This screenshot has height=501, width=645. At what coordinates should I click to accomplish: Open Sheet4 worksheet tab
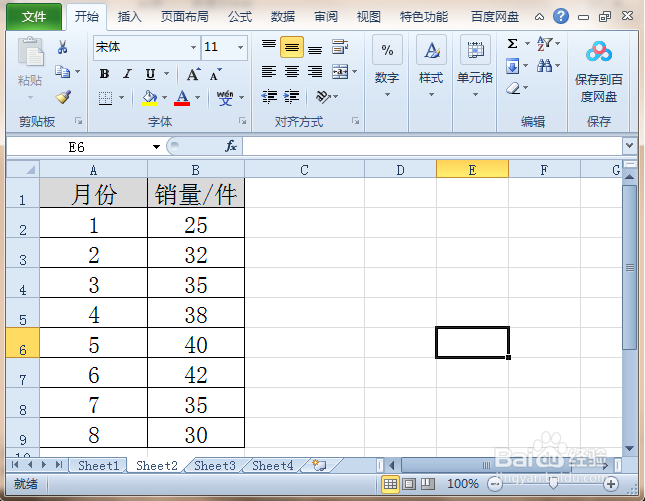(x=273, y=466)
